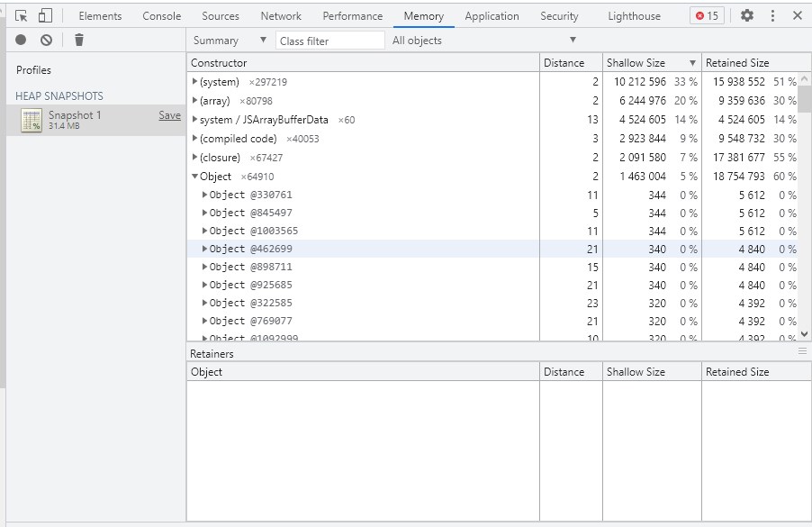Switch to the Console tab

coord(162,16)
